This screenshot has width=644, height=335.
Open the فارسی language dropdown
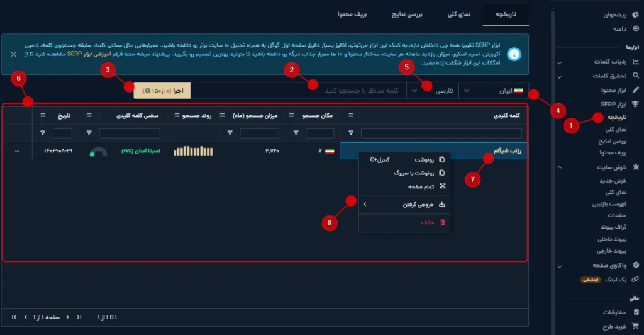(x=433, y=91)
